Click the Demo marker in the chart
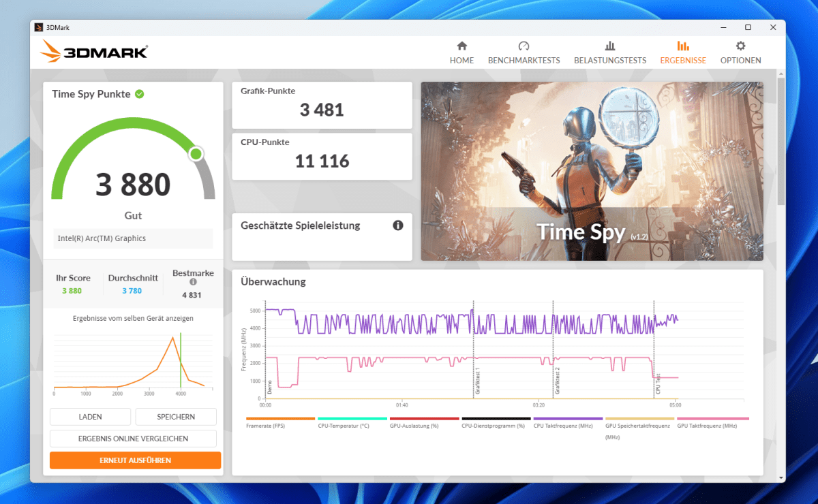 pyautogui.click(x=269, y=388)
